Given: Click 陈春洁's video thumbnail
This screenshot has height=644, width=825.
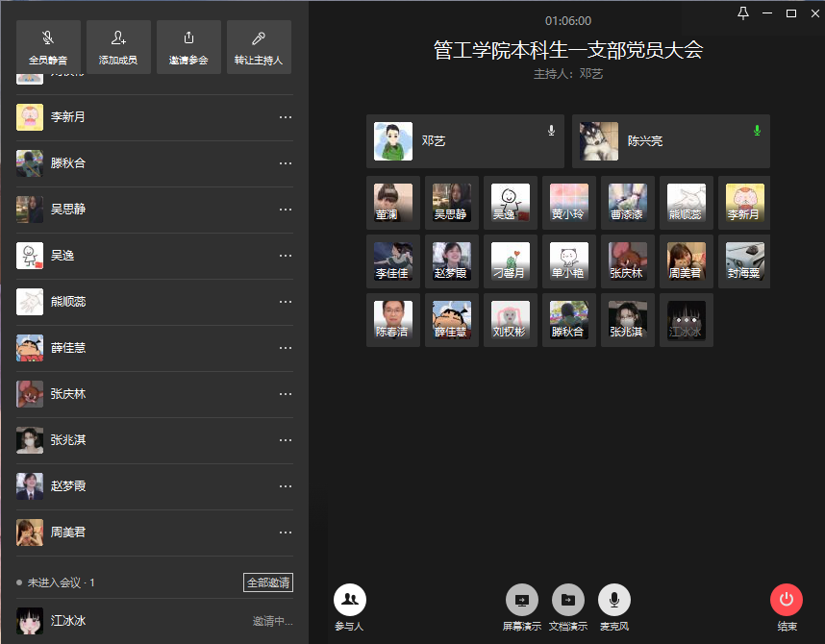Looking at the screenshot, I should point(393,320).
